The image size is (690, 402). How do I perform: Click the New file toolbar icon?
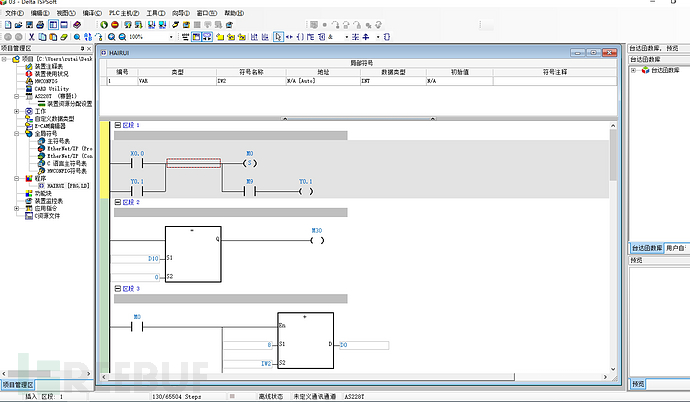tap(6, 25)
